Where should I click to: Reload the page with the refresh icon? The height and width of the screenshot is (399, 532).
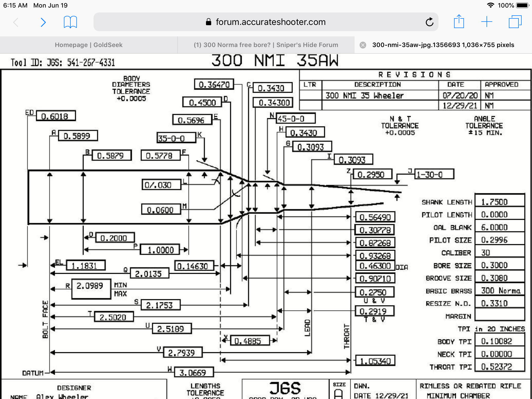(429, 22)
